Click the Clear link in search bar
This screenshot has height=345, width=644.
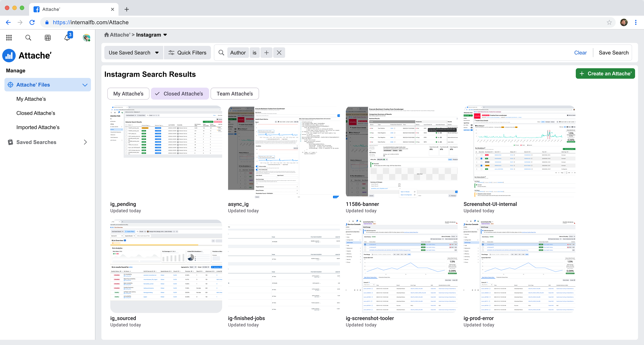click(x=580, y=53)
